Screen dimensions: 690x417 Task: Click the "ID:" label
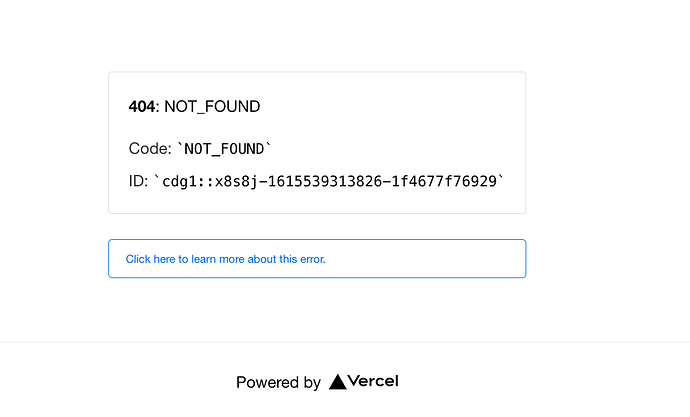[138, 181]
